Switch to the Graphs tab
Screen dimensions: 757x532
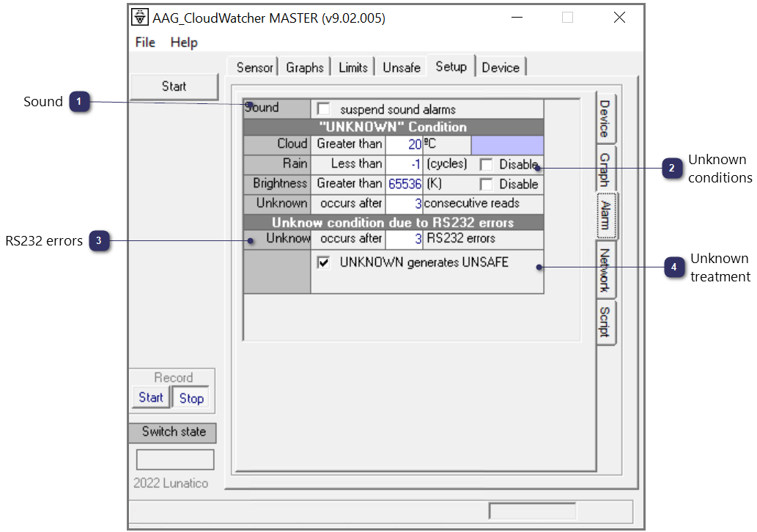click(305, 67)
